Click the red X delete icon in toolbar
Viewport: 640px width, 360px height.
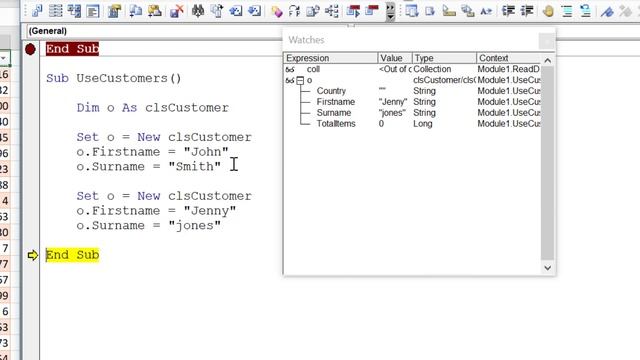point(177,11)
